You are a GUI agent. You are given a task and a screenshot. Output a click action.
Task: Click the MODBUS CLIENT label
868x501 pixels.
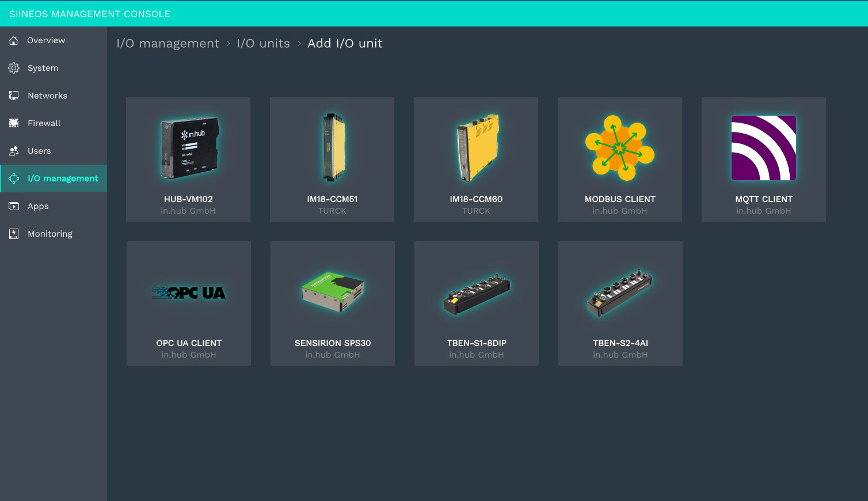click(x=620, y=199)
